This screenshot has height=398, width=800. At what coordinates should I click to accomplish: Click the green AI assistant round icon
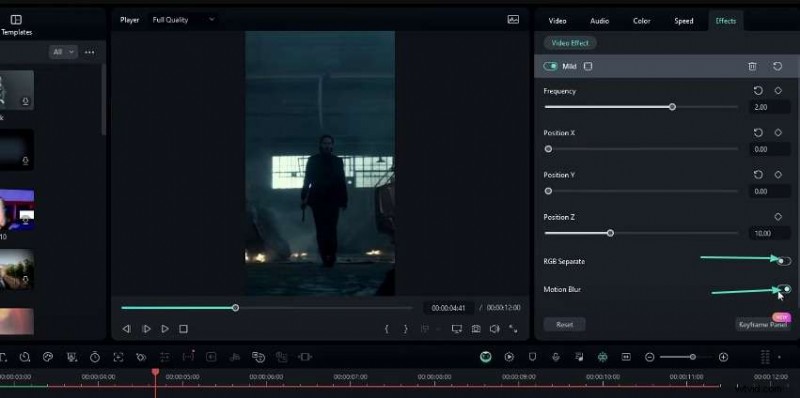pyautogui.click(x=486, y=357)
